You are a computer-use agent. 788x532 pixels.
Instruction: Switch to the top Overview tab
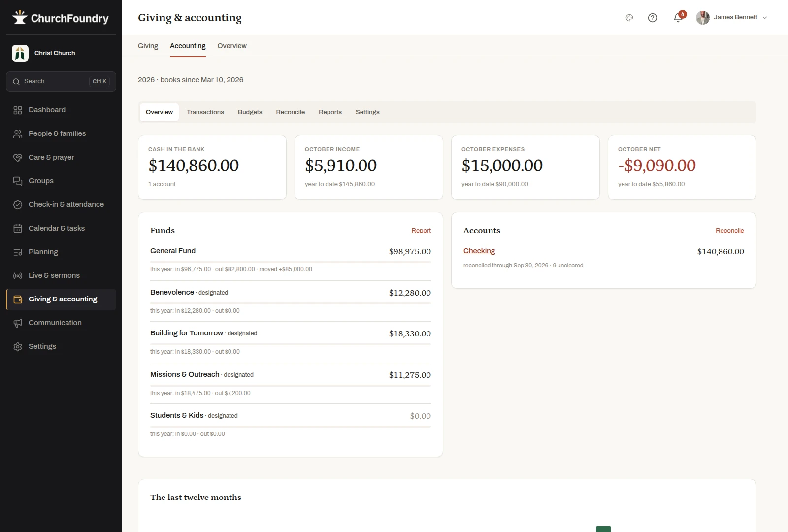[232, 46]
